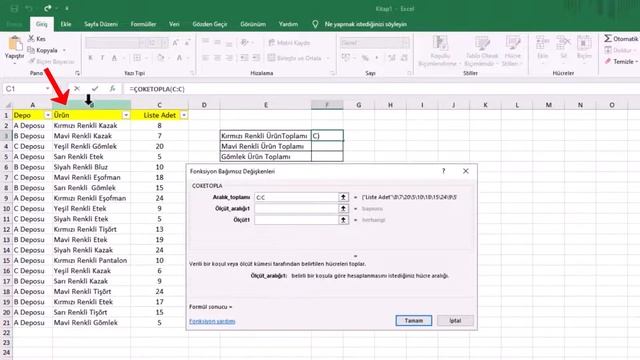Screen dimensions: 640x360
Task: Open the Görünüm tab
Action: 253,24
